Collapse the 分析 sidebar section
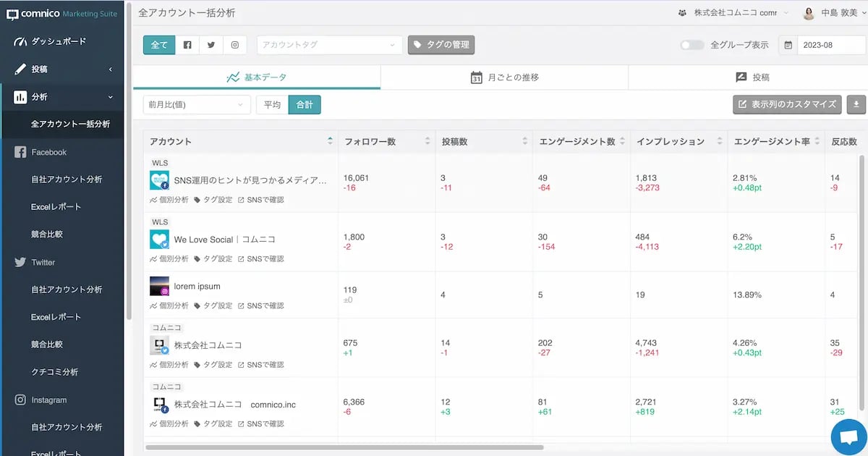The width and height of the screenshot is (868, 456). click(x=62, y=97)
